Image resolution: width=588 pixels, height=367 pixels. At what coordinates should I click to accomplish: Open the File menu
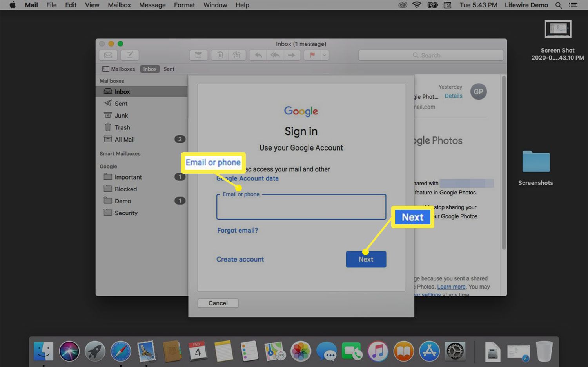point(51,5)
